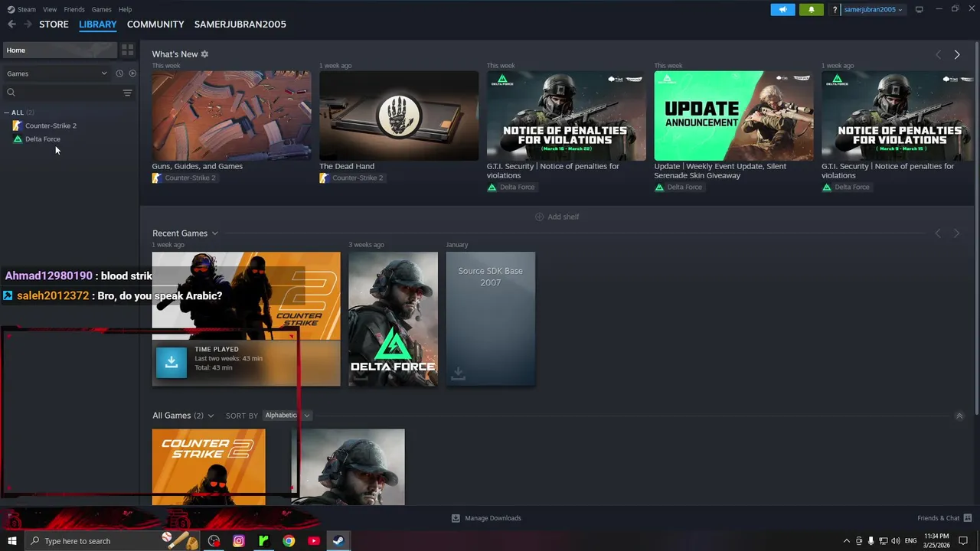Toggle sort by recent activity clock icon

click(x=119, y=73)
